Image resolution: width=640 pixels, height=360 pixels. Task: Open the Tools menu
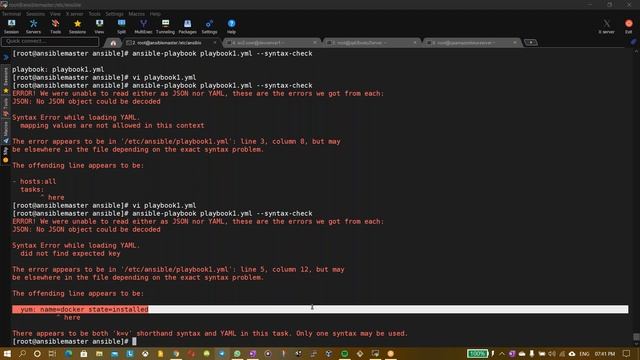[95, 14]
